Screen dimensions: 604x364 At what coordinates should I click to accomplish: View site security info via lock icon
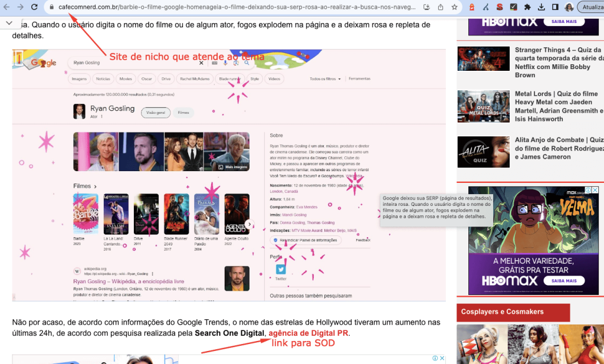[52, 7]
